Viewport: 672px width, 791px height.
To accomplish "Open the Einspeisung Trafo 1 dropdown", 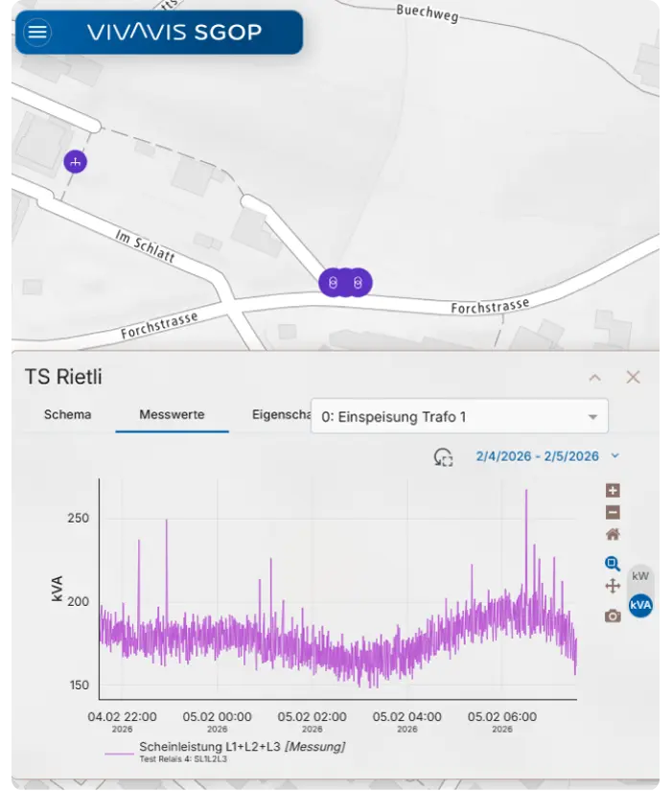I will pyautogui.click(x=459, y=417).
